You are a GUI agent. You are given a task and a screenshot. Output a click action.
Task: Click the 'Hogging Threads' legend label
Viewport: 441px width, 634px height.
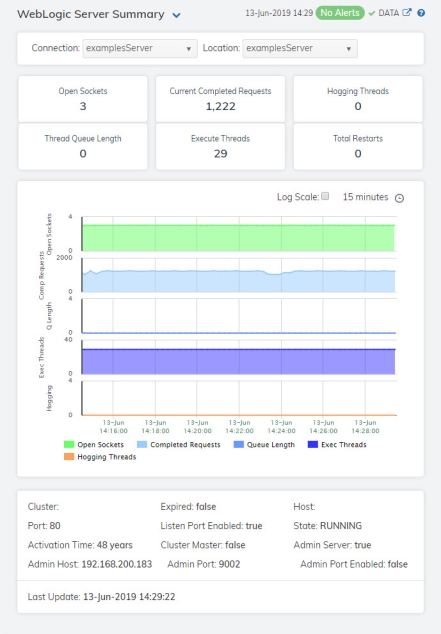click(107, 457)
